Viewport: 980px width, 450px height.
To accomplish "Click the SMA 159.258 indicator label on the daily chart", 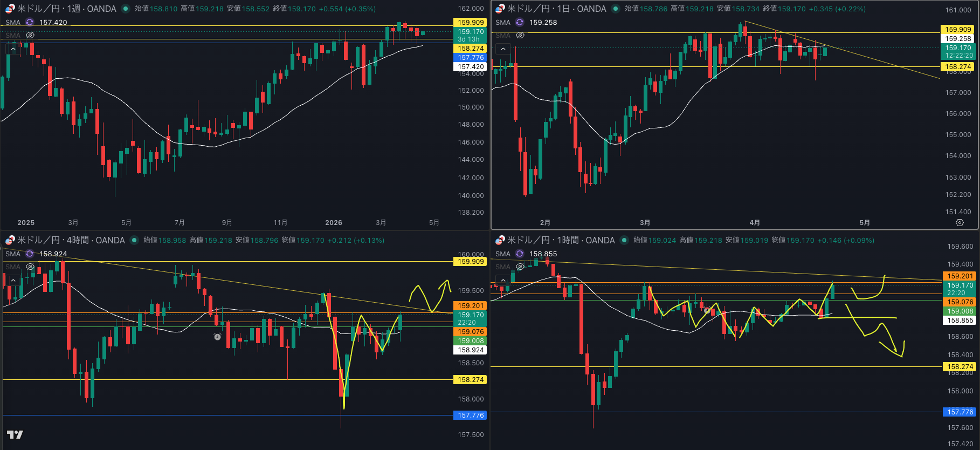I will tap(543, 22).
